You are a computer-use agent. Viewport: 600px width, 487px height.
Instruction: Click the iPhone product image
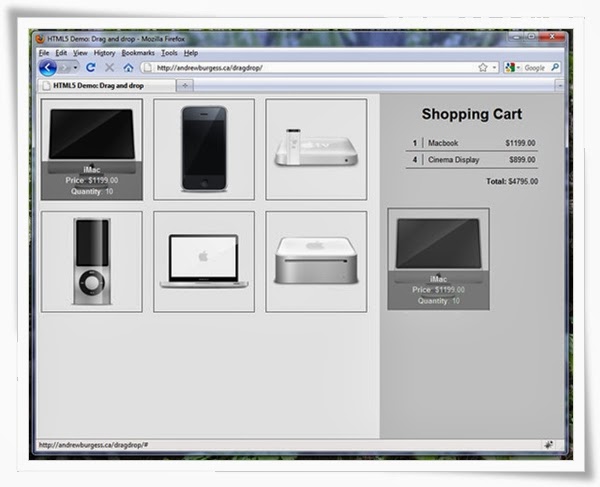[204, 149]
